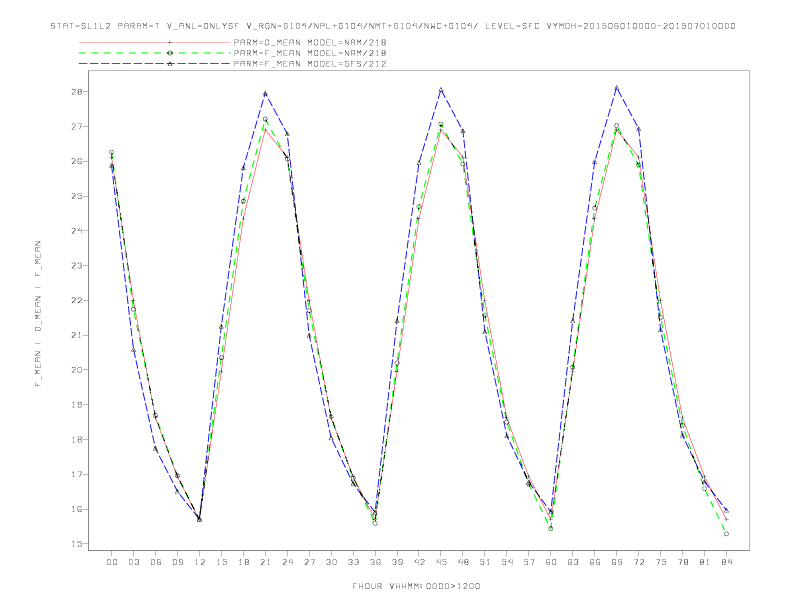
Task: Select legend entry PARM=F_MEAN MODEL=GFS/212
Action: click(x=310, y=64)
